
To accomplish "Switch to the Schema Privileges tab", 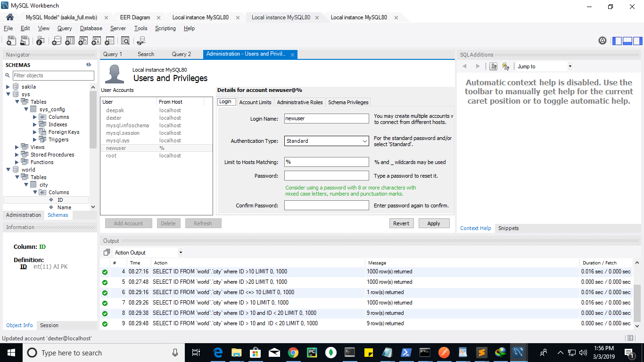I will coord(348,102).
